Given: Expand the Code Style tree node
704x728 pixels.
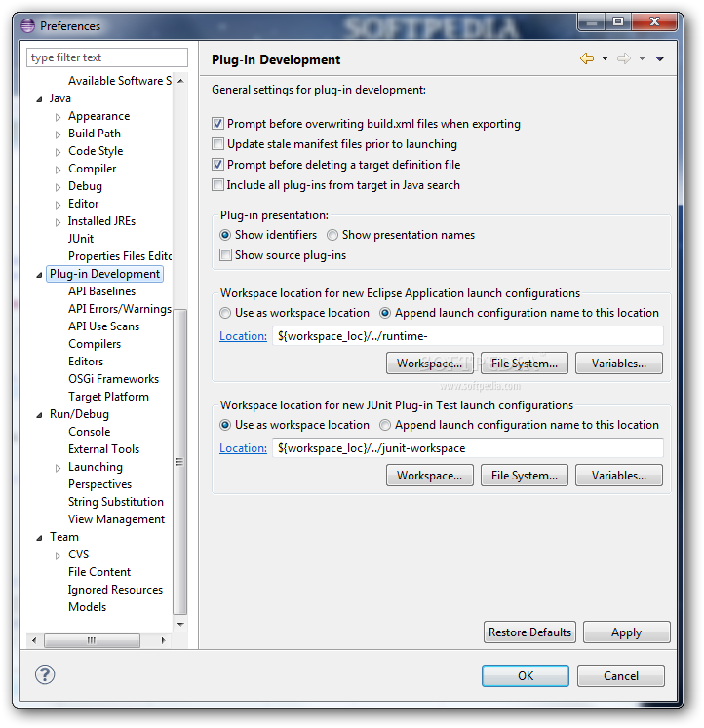Looking at the screenshot, I should click(59, 152).
